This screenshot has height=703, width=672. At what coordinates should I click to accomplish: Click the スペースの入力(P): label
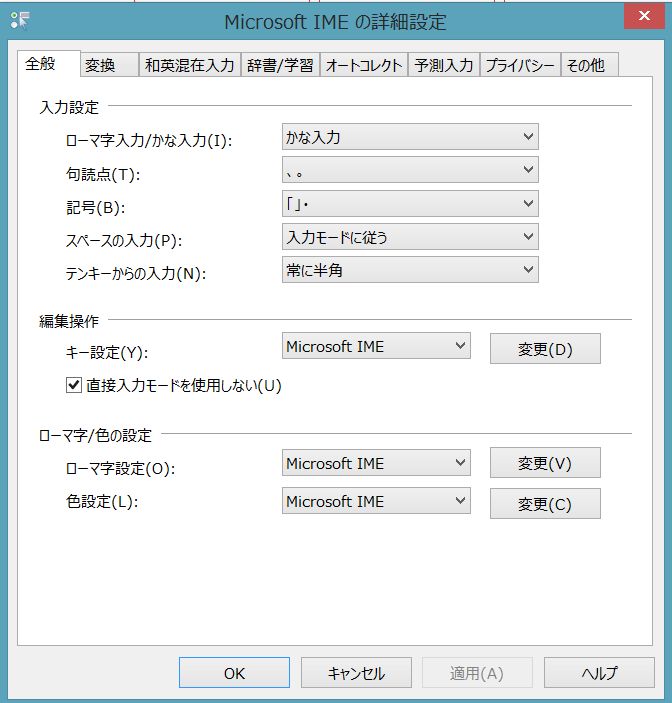pyautogui.click(x=124, y=241)
